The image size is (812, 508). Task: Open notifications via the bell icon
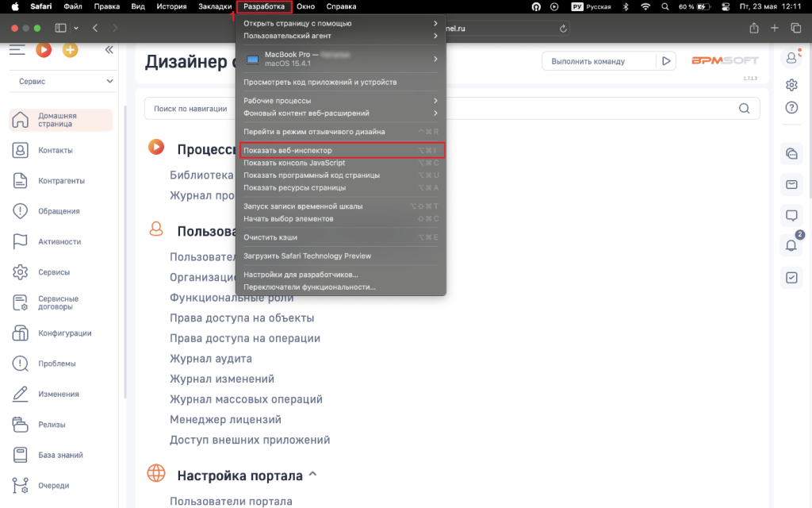791,245
